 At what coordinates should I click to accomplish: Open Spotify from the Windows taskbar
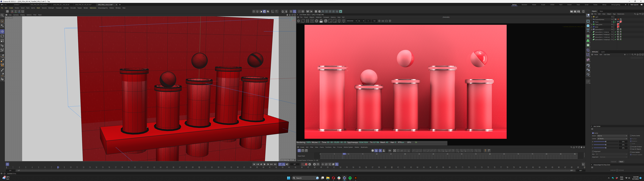pos(350,178)
